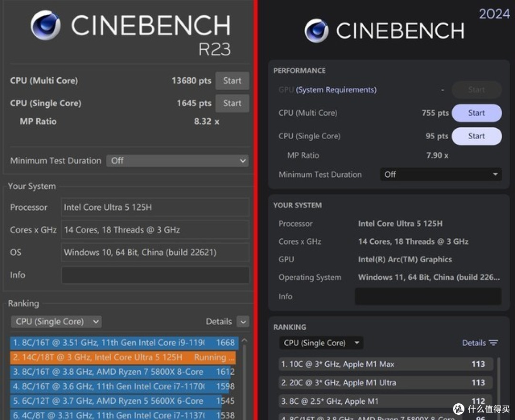Image resolution: width=515 pixels, height=420 pixels.
Task: Select the Apple M1 Max ranking row
Action: (386, 364)
